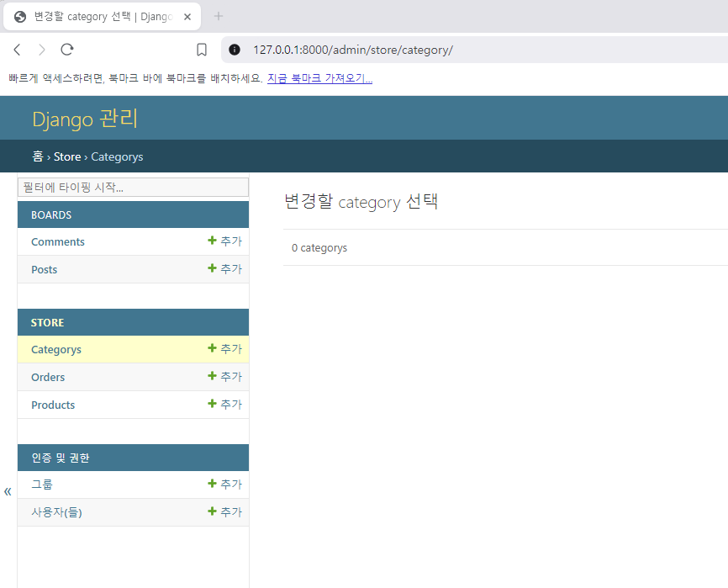Add a new Product via 추가

(x=224, y=404)
